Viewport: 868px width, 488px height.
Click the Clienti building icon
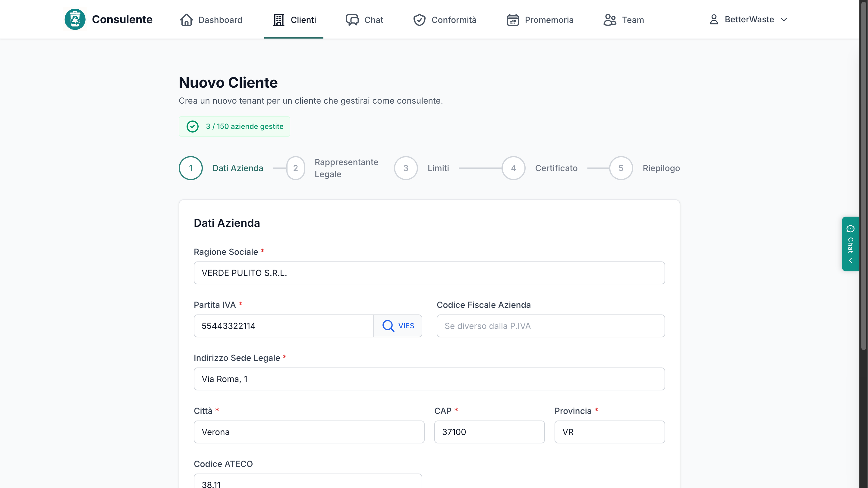click(279, 20)
